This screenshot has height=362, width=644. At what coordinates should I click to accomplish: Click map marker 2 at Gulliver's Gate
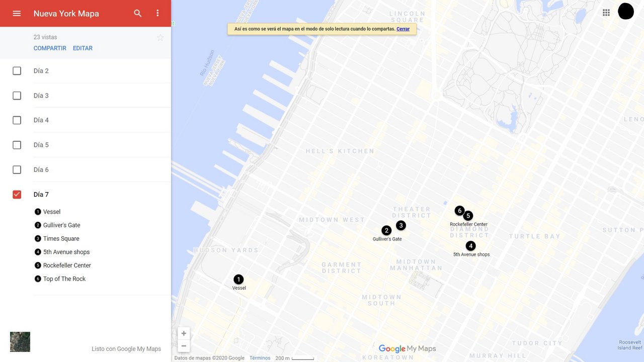(386, 230)
